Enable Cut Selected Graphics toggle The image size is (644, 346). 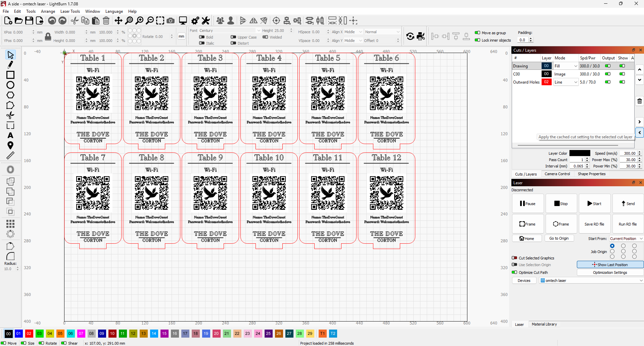(514, 258)
